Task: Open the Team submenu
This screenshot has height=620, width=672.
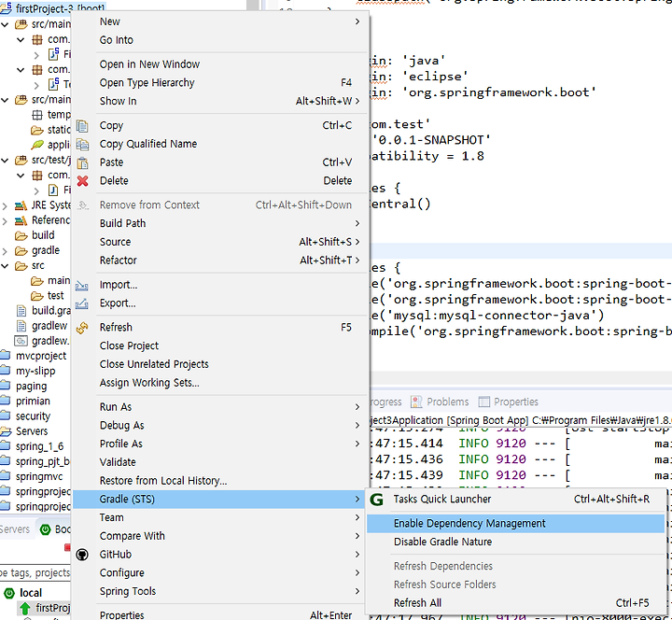Action: pos(220,518)
